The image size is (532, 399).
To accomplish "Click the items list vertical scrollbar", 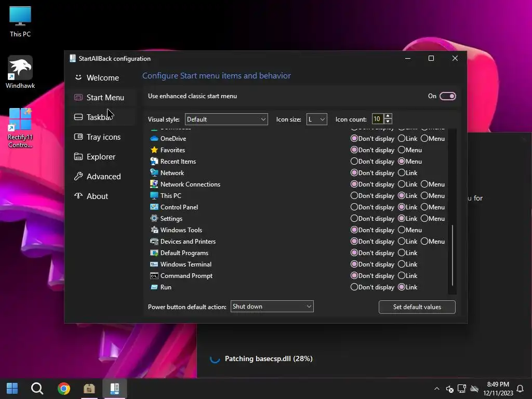I will coord(453,255).
